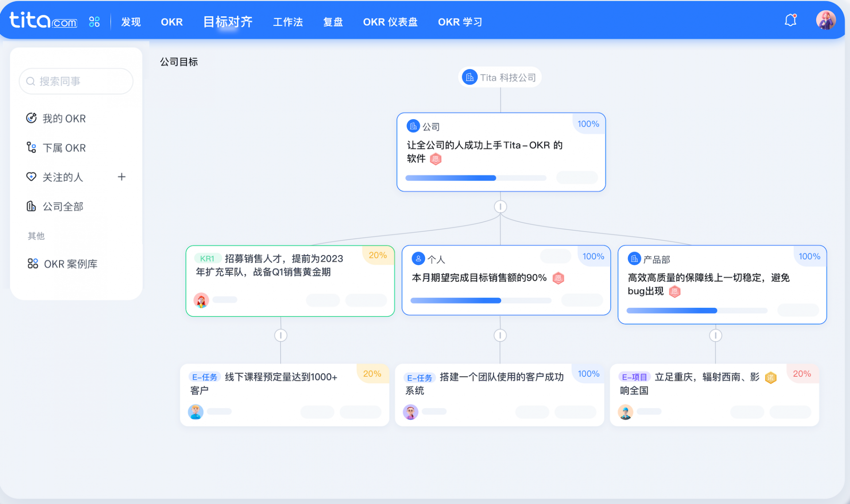Image resolution: width=850 pixels, height=504 pixels.
Task: Click progress bar on 公司 objective card
Action: point(476,178)
